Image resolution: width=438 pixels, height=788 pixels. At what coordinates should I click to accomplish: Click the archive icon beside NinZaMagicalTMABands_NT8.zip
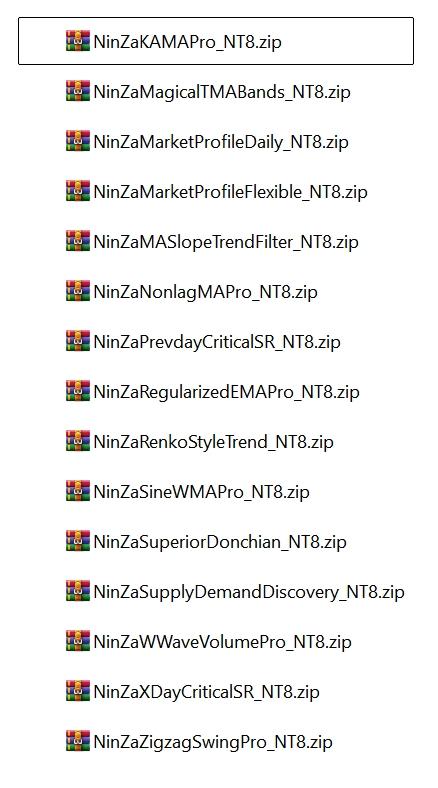coord(78,91)
